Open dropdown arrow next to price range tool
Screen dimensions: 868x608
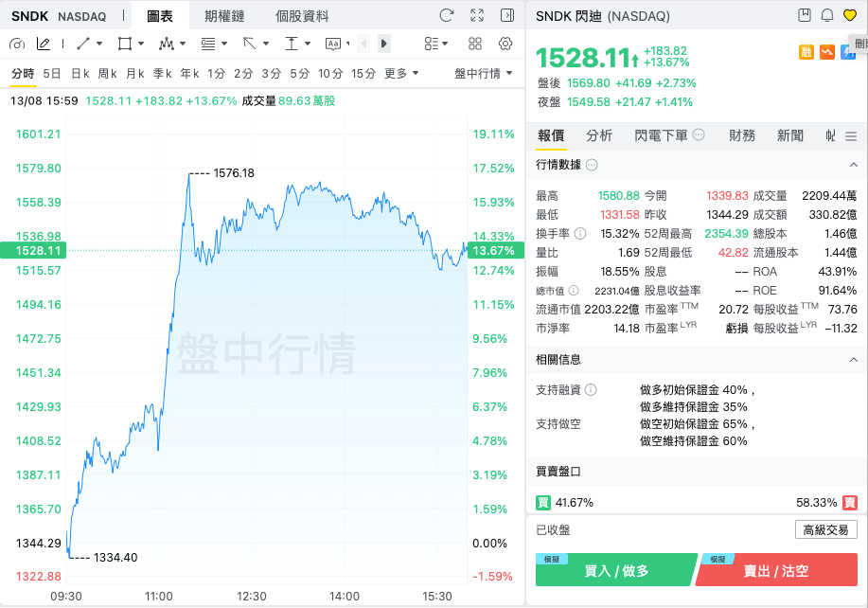pos(308,44)
